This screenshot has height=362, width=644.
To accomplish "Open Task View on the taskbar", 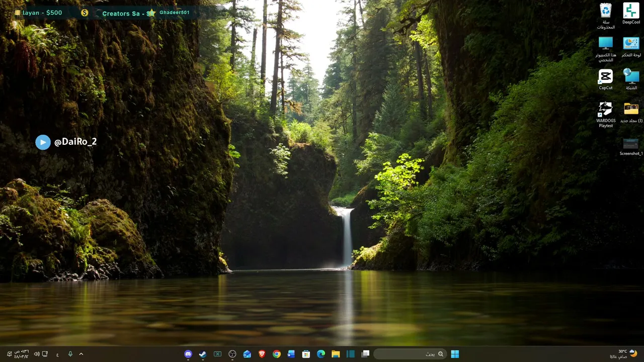I will tap(365, 354).
